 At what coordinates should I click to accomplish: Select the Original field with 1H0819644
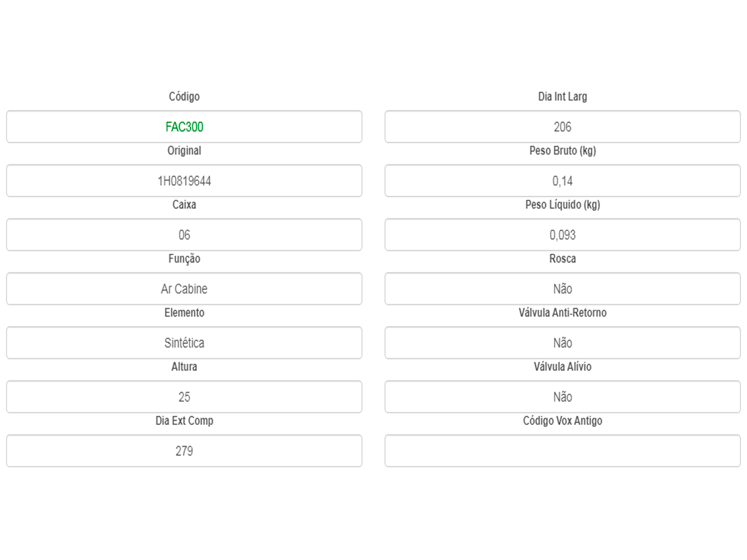click(x=184, y=181)
